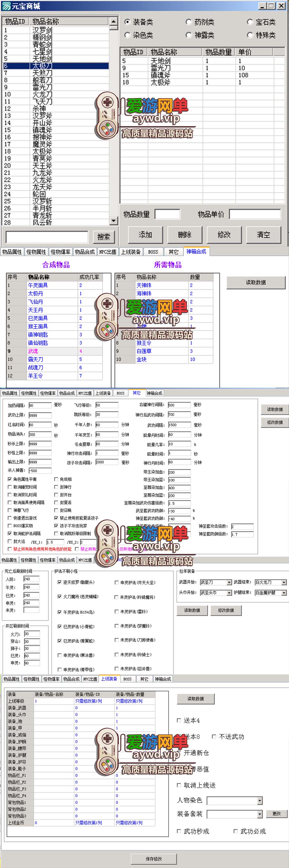Click the item list scroll-up arrow

coord(114,21)
